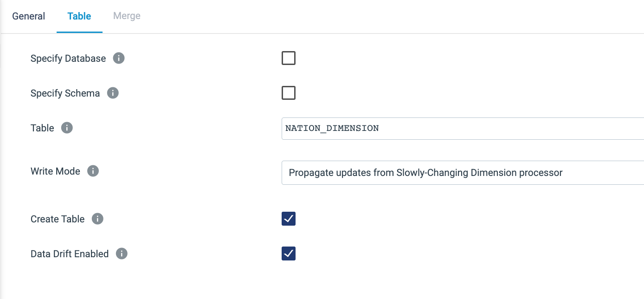Uncheck the Create Table checkbox
The width and height of the screenshot is (644, 299).
[x=288, y=219]
